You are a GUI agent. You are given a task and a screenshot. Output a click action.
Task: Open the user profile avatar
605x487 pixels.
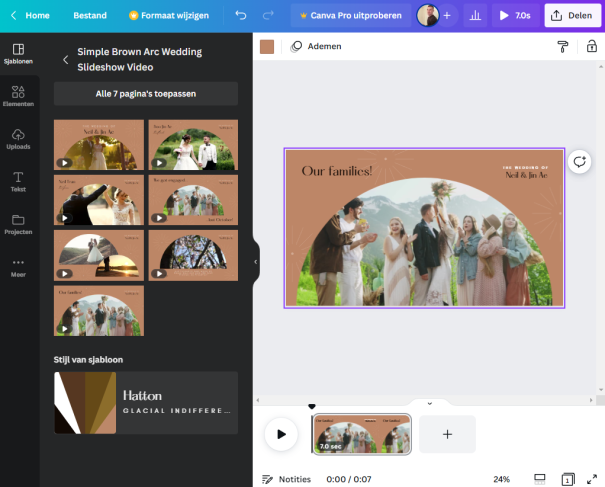[x=428, y=15]
